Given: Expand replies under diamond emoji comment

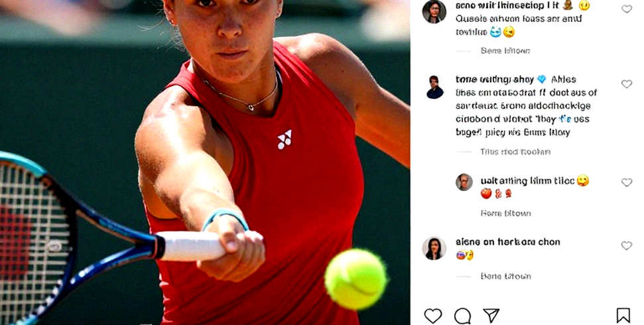Looking at the screenshot, I should click(515, 152).
